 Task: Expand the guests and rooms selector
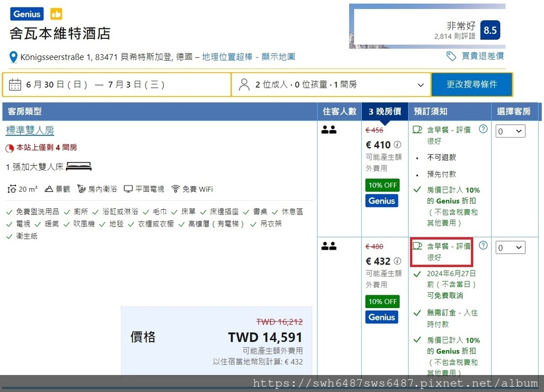click(x=331, y=84)
